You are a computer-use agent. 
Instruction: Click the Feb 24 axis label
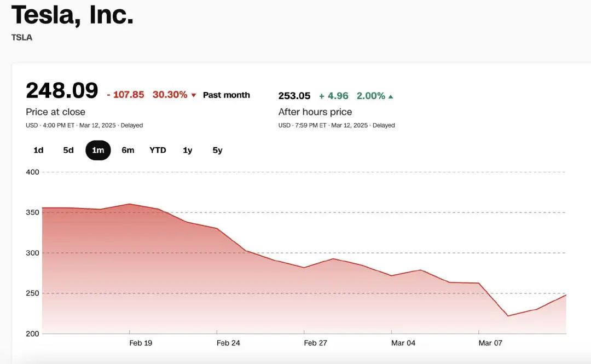[x=228, y=343]
